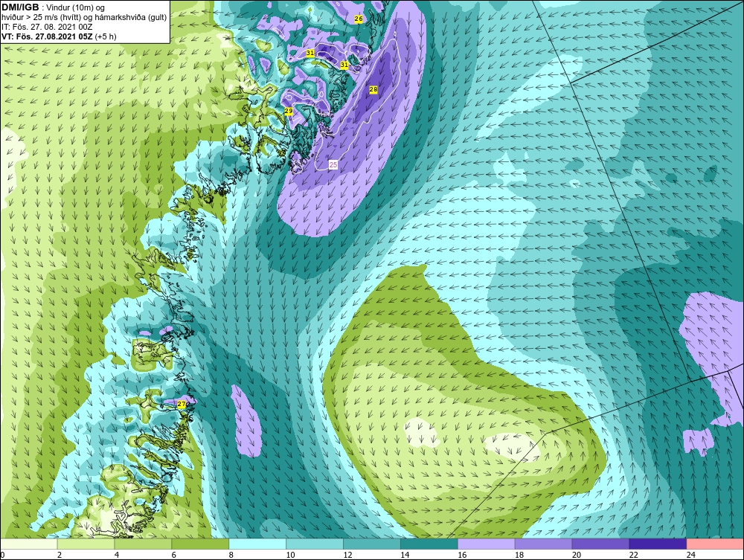The width and height of the screenshot is (744, 560).
Task: Click the yellow gust marker labeled 26
Action: click(359, 19)
